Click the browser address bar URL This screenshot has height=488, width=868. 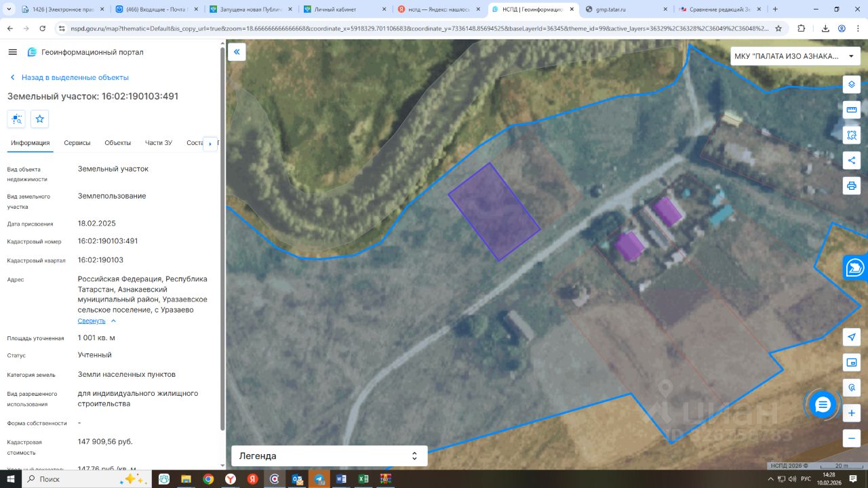419,28
